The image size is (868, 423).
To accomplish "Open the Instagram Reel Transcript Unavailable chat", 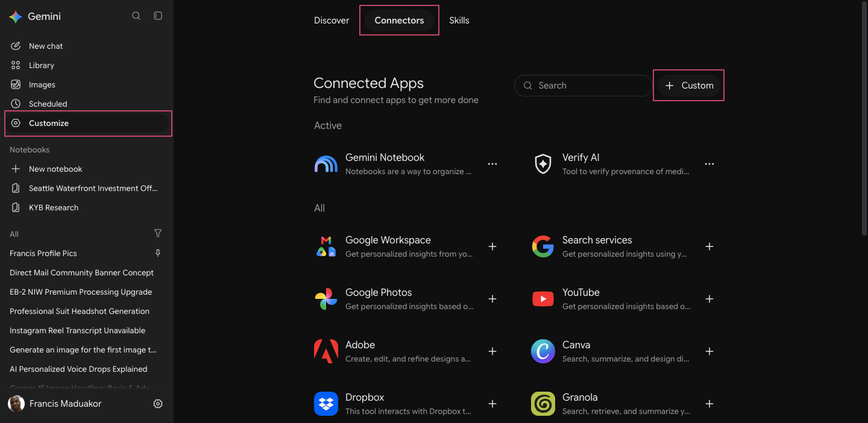I will pyautogui.click(x=87, y=330).
